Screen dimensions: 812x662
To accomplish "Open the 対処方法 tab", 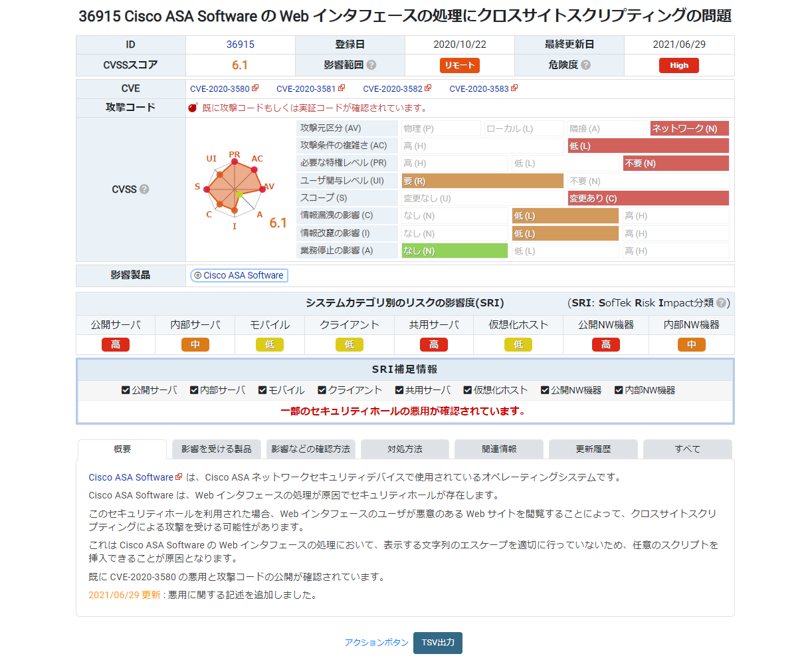I will click(405, 449).
